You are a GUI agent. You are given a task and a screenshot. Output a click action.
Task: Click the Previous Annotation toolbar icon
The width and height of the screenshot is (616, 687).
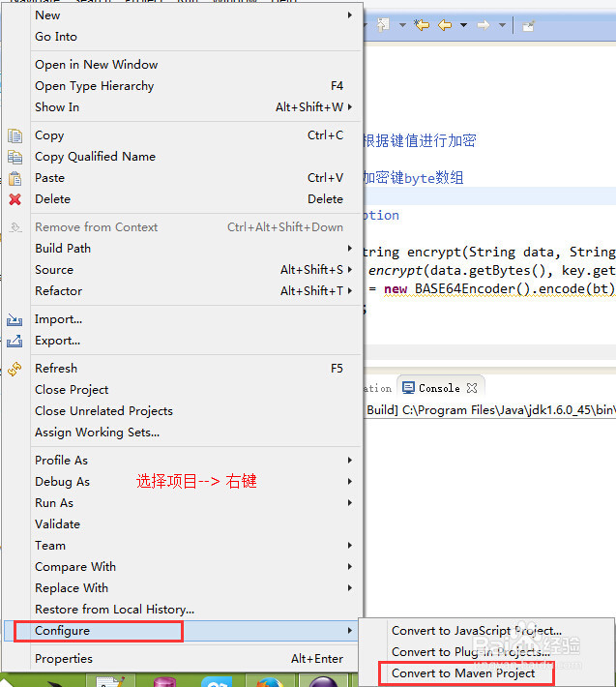tap(383, 25)
